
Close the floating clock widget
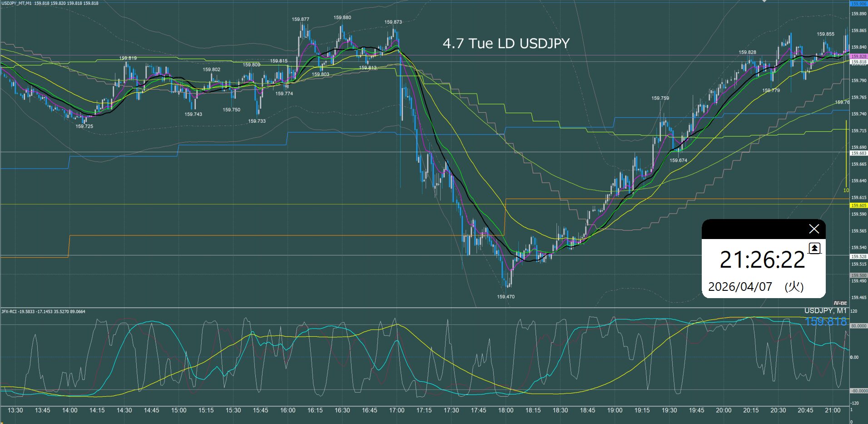(814, 229)
